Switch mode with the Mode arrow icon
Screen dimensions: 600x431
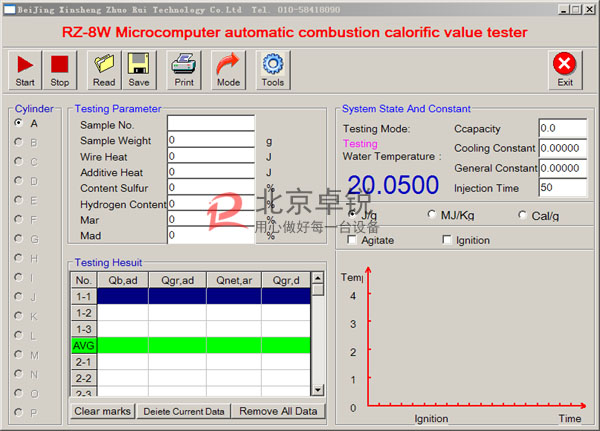tap(228, 70)
